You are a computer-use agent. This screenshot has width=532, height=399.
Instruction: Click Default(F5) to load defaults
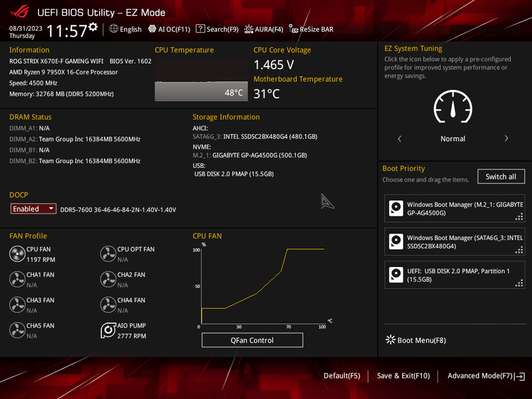click(342, 376)
